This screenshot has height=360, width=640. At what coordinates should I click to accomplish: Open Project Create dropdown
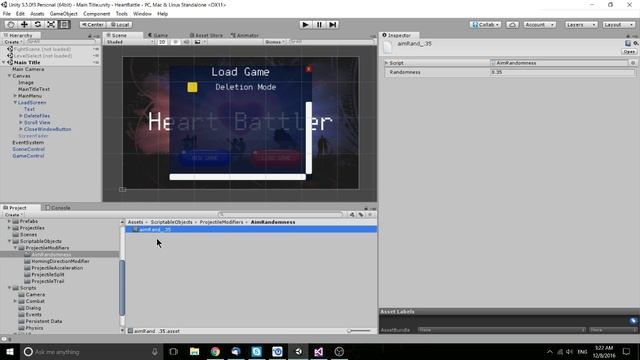pyautogui.click(x=13, y=215)
